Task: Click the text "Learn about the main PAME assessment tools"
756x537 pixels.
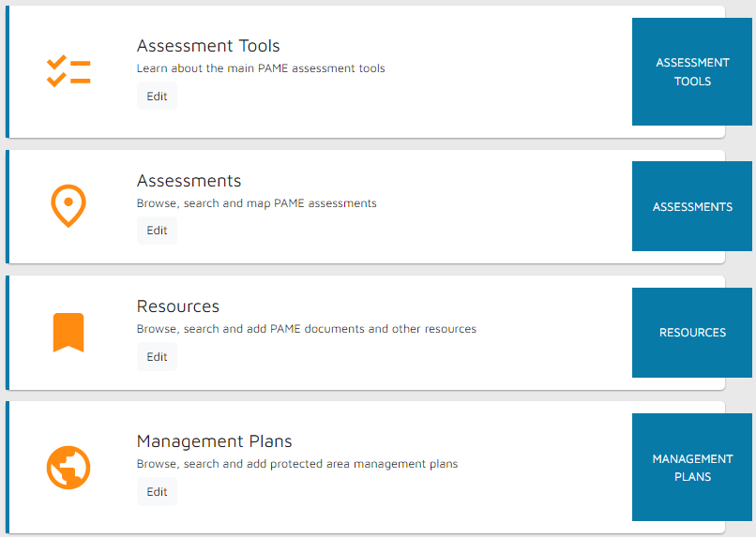Action: 261,68
